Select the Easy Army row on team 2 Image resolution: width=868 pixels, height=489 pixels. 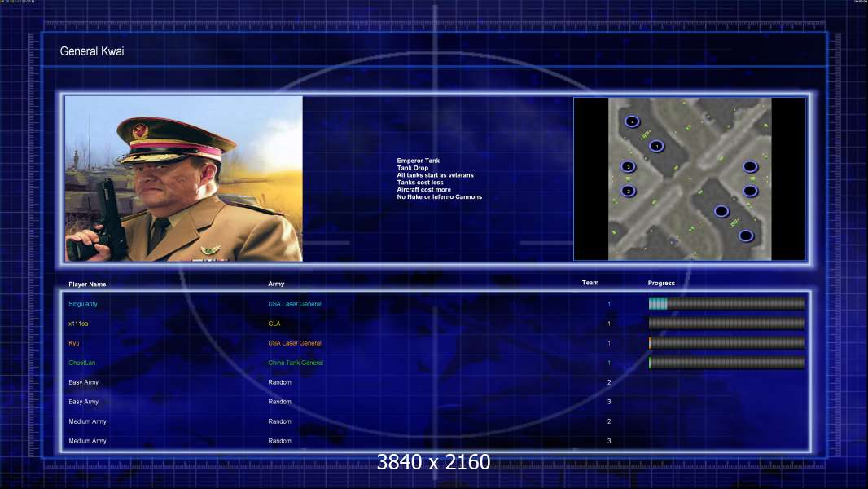pos(435,382)
